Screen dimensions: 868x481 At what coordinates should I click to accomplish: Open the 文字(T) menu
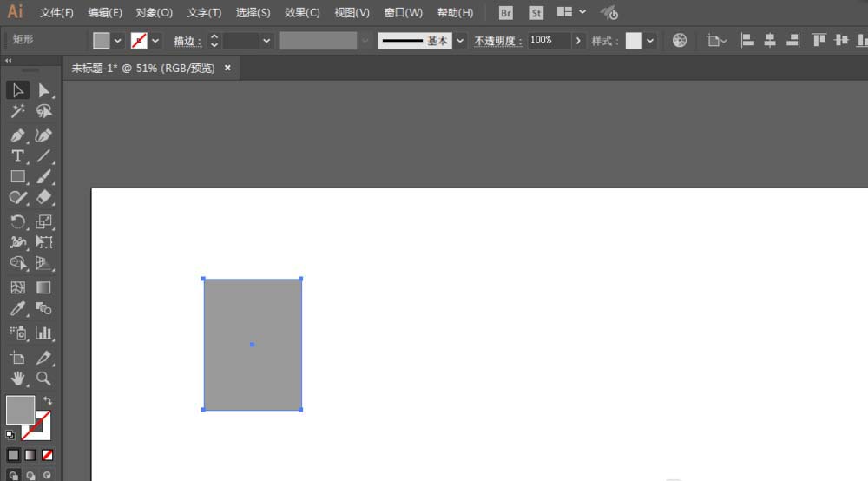pos(204,12)
